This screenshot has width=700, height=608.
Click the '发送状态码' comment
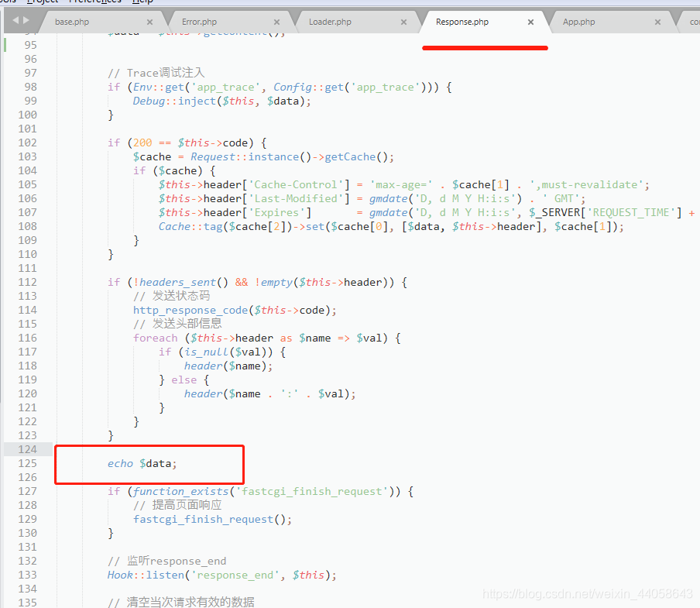pyautogui.click(x=171, y=296)
